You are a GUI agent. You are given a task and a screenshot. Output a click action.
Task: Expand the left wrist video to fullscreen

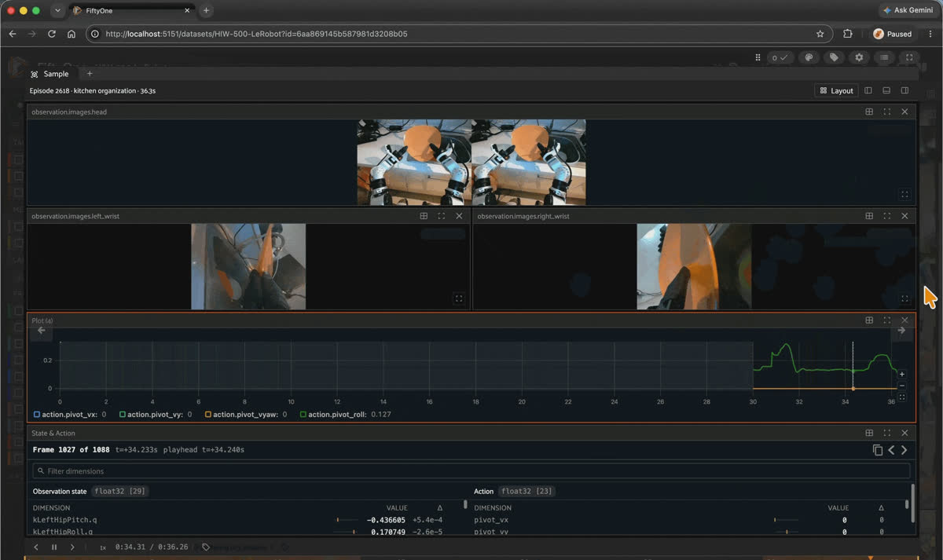(459, 298)
